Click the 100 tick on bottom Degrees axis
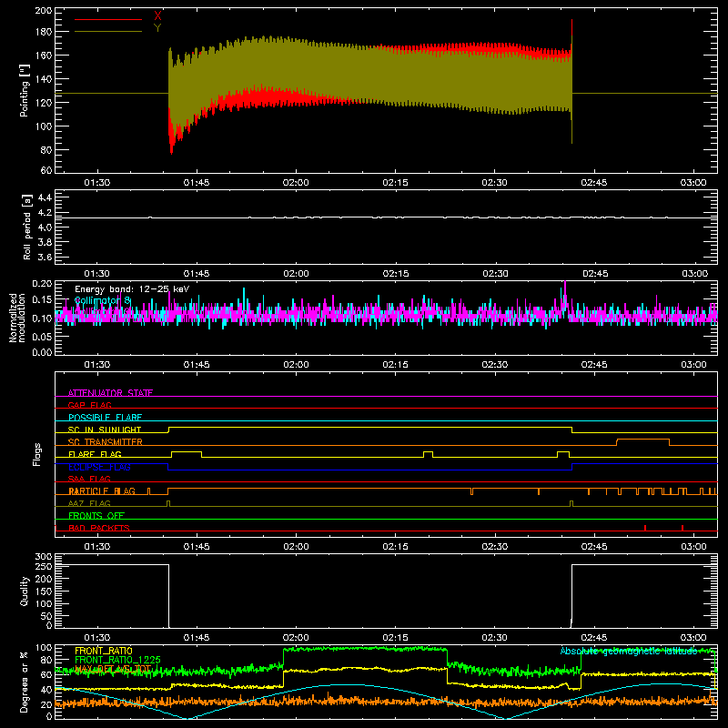 click(44, 648)
